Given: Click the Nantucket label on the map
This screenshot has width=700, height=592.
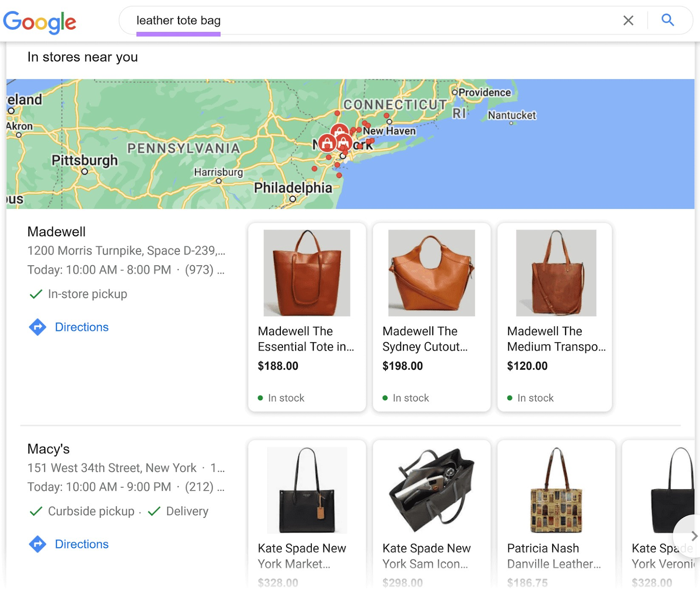Looking at the screenshot, I should coord(512,115).
